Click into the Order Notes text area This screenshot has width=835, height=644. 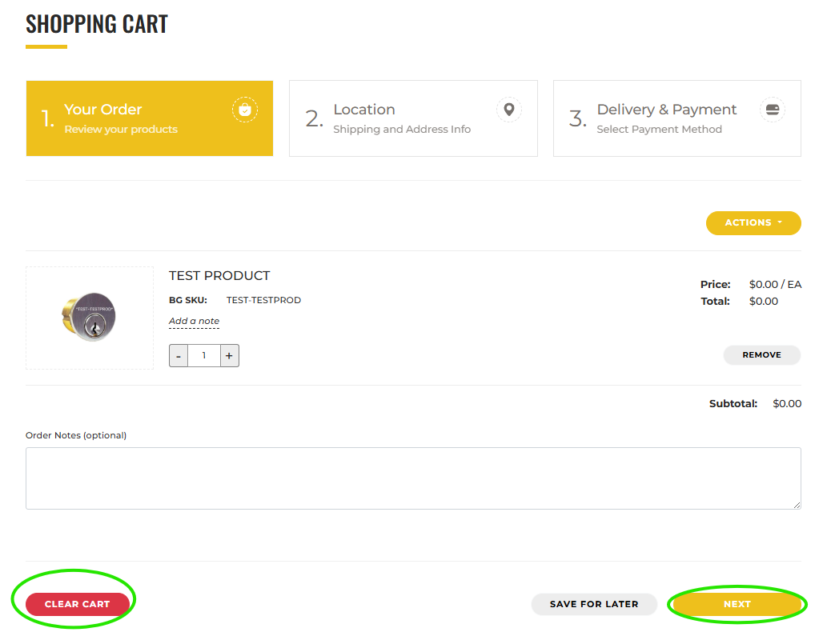pos(413,478)
